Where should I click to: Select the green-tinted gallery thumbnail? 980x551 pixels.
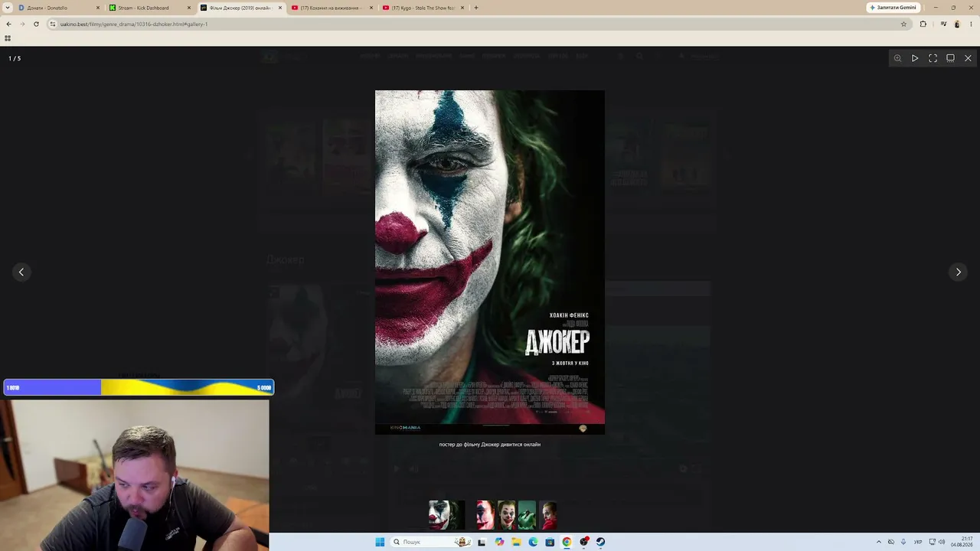tap(527, 515)
